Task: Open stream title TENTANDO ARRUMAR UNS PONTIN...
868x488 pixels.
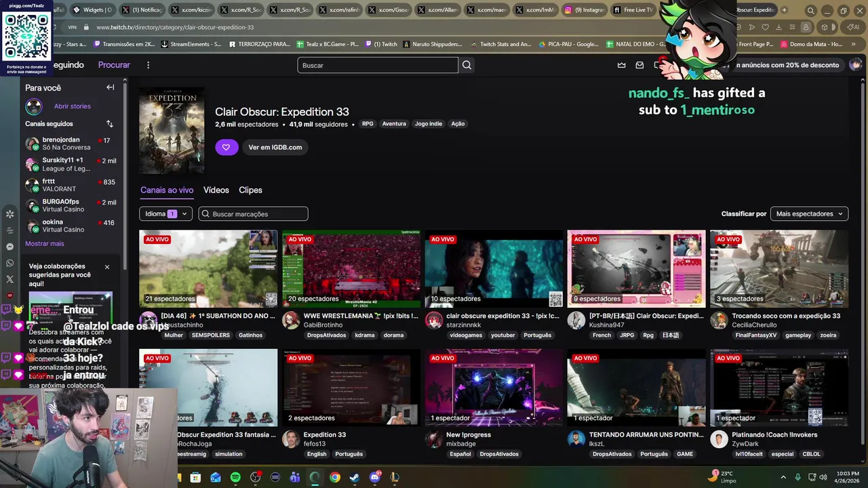Action: coord(646,434)
